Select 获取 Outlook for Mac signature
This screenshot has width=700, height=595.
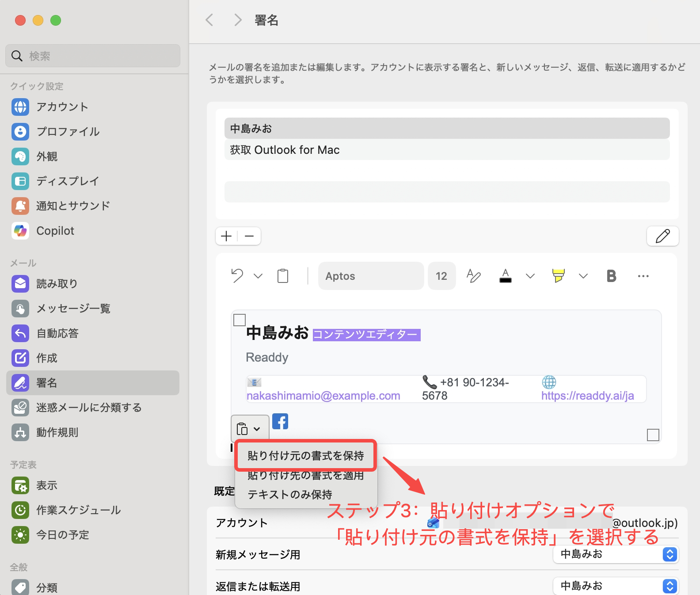point(447,149)
